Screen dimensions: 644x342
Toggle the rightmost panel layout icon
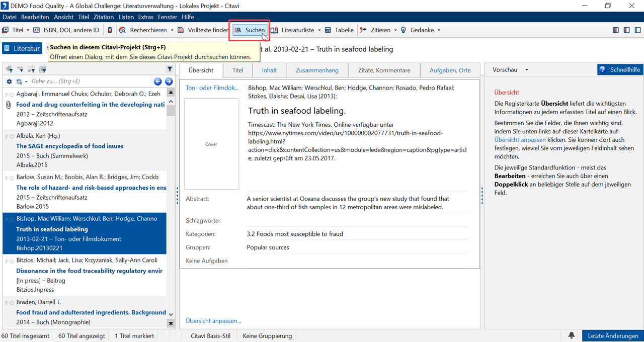click(x=637, y=30)
